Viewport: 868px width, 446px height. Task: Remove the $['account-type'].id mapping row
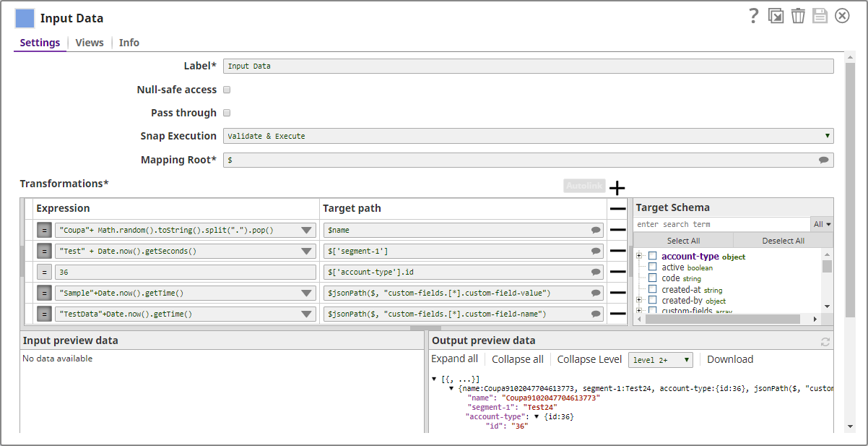tap(617, 272)
